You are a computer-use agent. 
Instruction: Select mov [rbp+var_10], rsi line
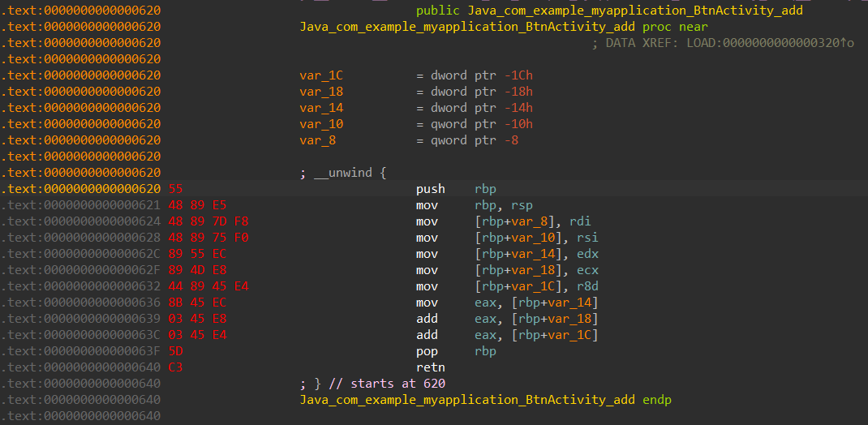click(507, 238)
